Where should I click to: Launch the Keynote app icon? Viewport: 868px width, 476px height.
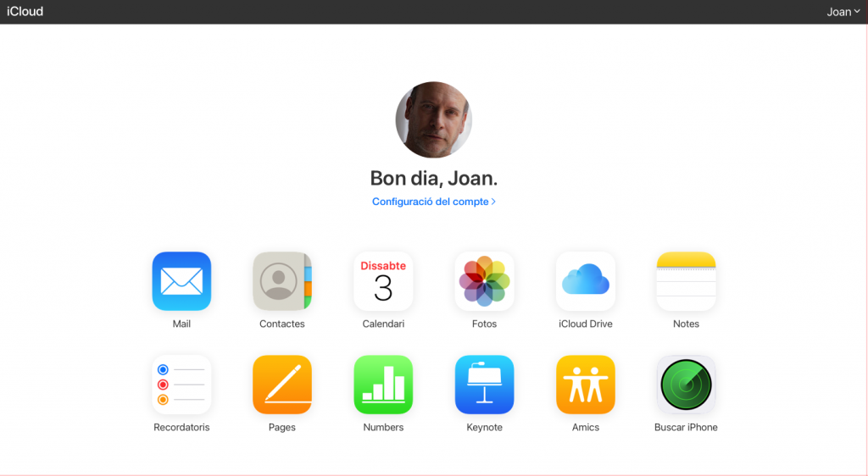click(x=484, y=385)
